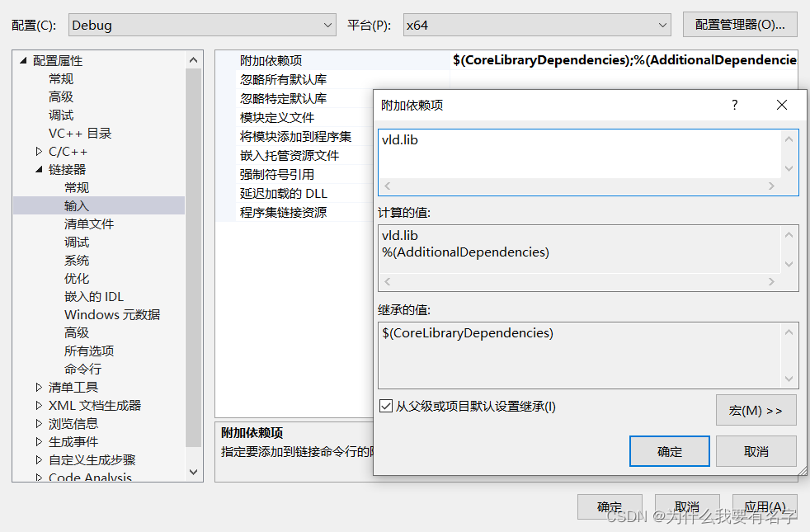The height and width of the screenshot is (532, 810).
Task: Collapse the 链接器 tree node
Action: pyautogui.click(x=38, y=169)
